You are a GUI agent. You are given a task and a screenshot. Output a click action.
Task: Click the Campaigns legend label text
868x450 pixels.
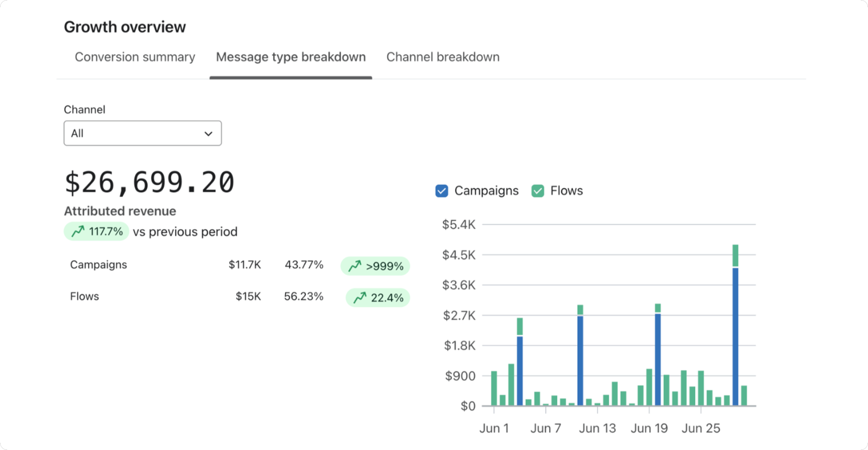(x=486, y=191)
